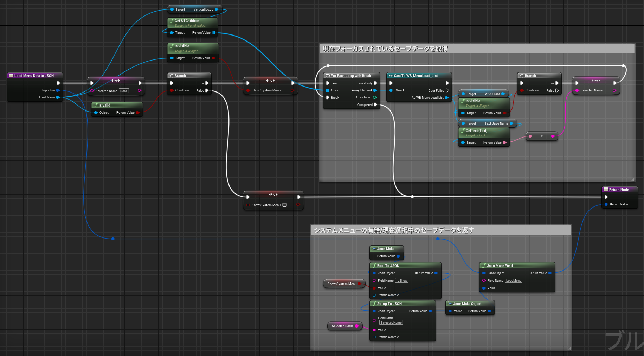Select the 現在フォーカスされているセーブデータを取得 comment title
The image size is (644, 356).
[x=385, y=49]
